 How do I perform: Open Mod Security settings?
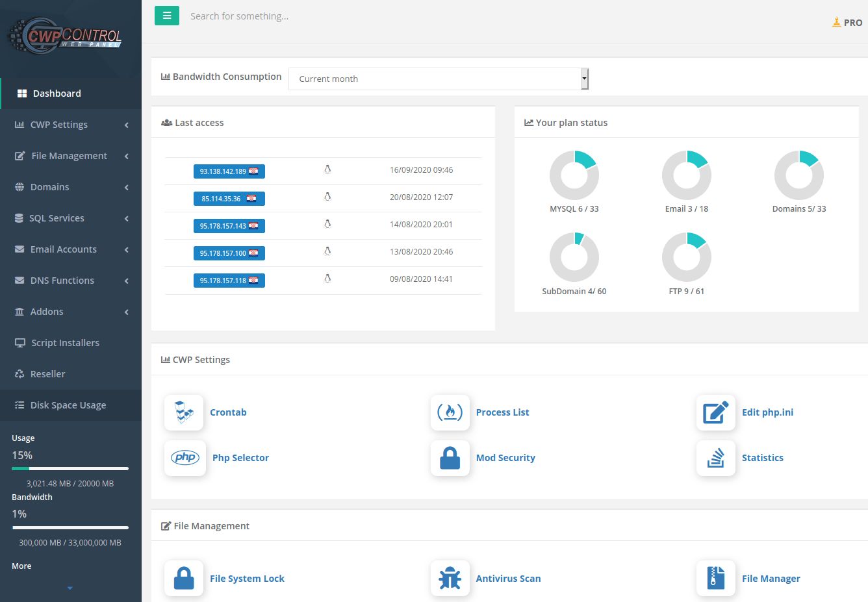pyautogui.click(x=505, y=458)
